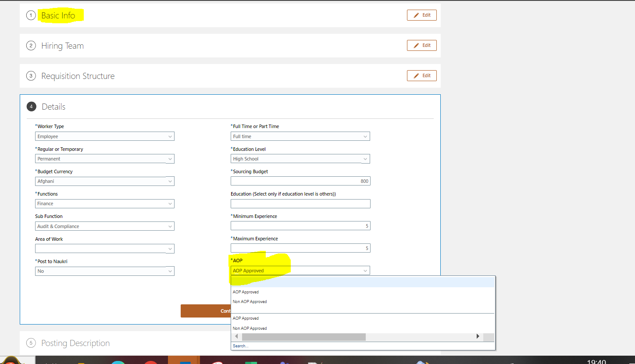The image size is (635, 364).
Task: Click the left arrow on the dropdown scrollbar
Action: coord(236,336)
